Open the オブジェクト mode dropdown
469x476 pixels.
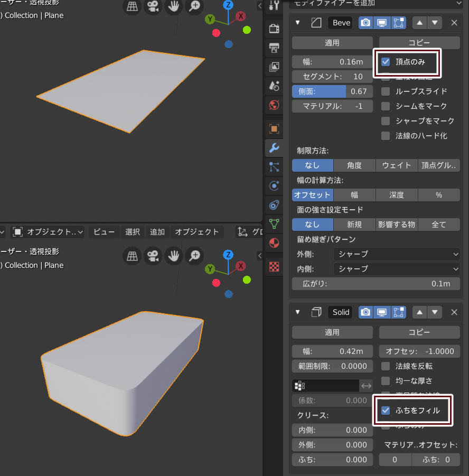pyautogui.click(x=48, y=232)
